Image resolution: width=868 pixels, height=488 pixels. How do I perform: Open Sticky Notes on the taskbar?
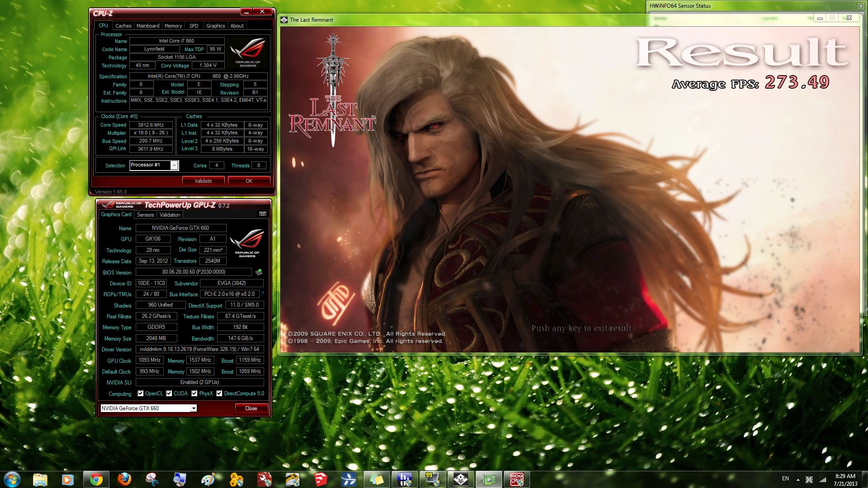(x=376, y=479)
